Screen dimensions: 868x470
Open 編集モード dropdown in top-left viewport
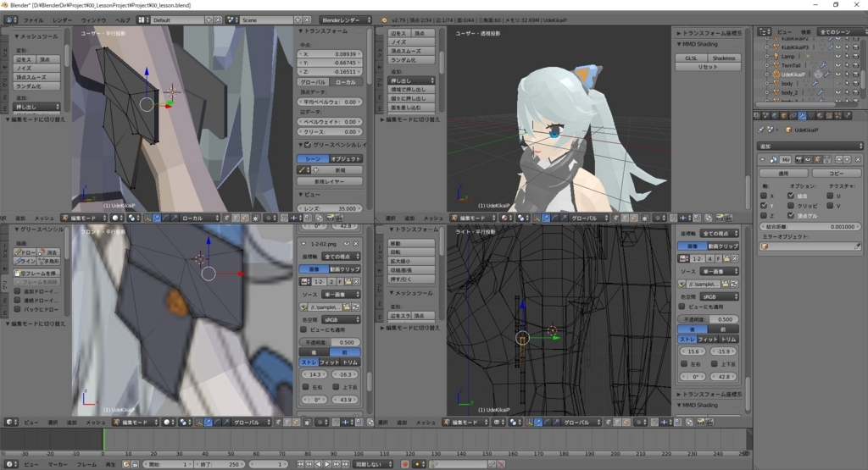click(85, 218)
